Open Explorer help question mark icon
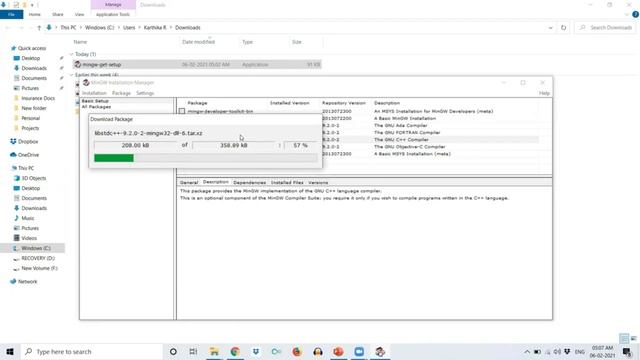The image size is (640, 360). click(636, 14)
